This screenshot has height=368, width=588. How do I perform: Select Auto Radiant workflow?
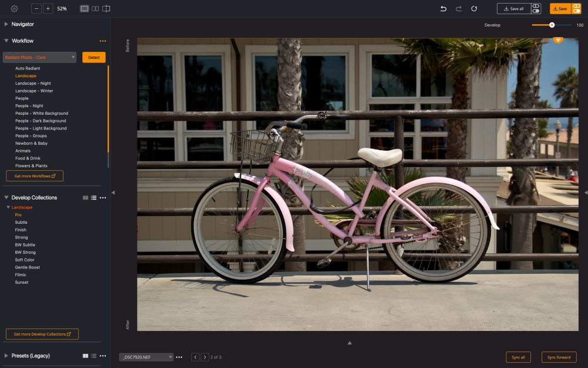click(28, 68)
